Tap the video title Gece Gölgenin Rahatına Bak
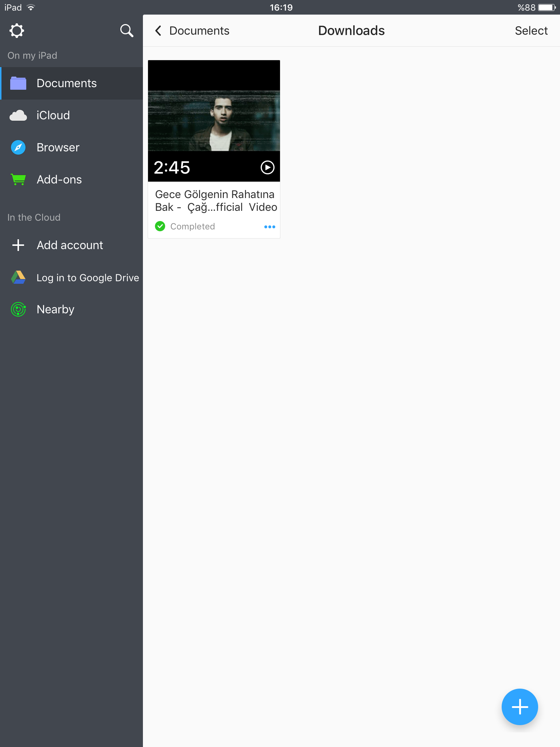560x747 pixels. pyautogui.click(x=216, y=201)
